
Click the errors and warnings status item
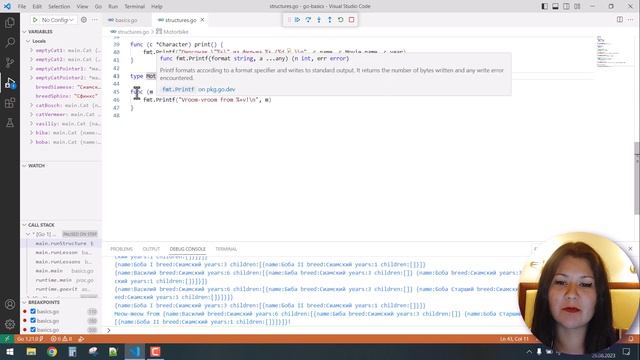click(x=62, y=339)
